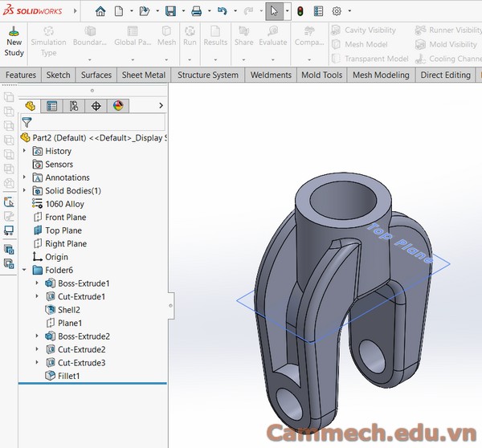This screenshot has width=482, height=448.
Task: Switch to the Sheet Metal tab
Action: pos(144,75)
